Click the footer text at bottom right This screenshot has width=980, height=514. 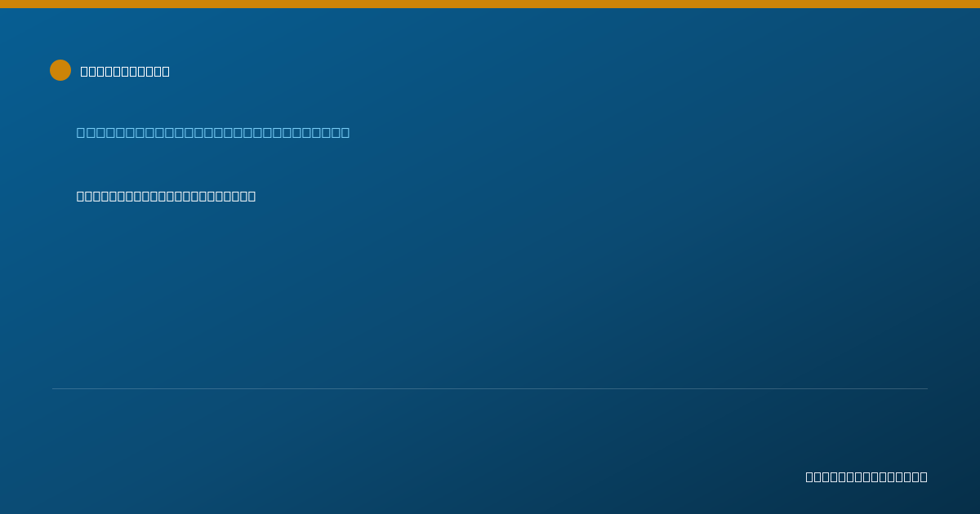pos(866,476)
